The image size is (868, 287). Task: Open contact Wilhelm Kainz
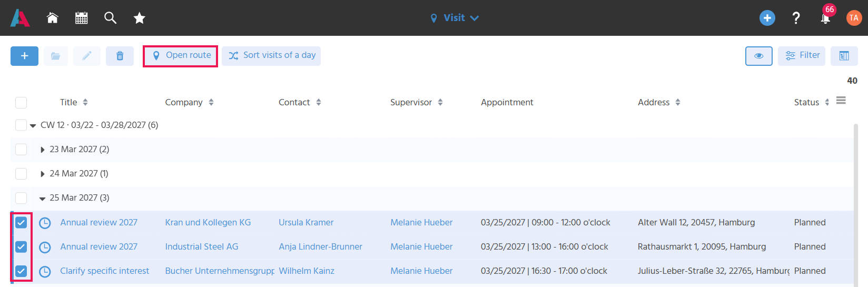[x=307, y=271]
